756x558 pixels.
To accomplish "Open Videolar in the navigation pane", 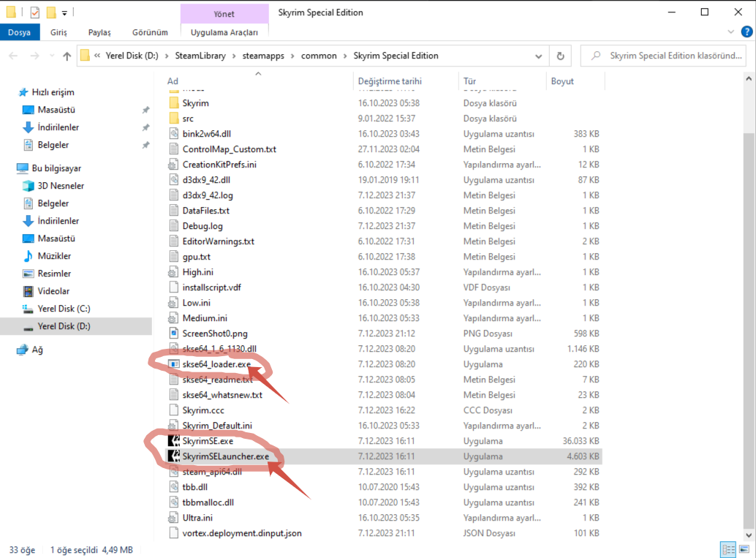I will (x=53, y=291).
